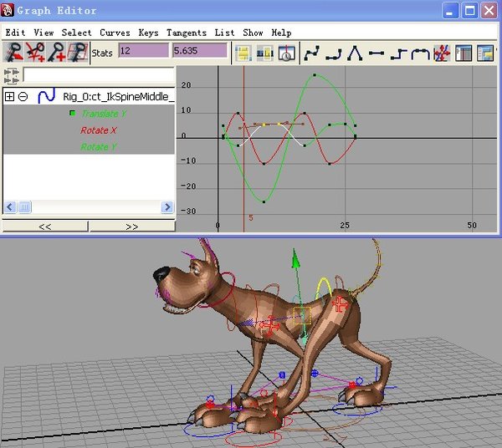Open the Edit menu
The height and width of the screenshot is (448, 502).
[x=15, y=33]
